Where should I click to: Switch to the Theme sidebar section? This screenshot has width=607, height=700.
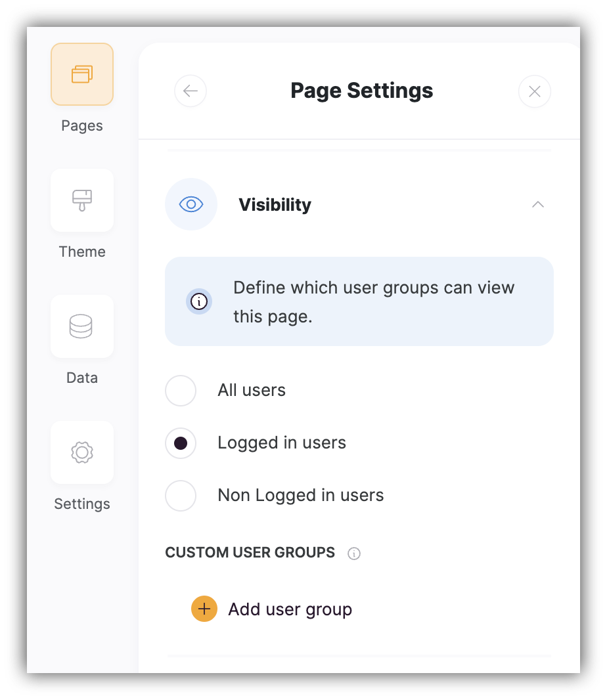click(x=81, y=200)
